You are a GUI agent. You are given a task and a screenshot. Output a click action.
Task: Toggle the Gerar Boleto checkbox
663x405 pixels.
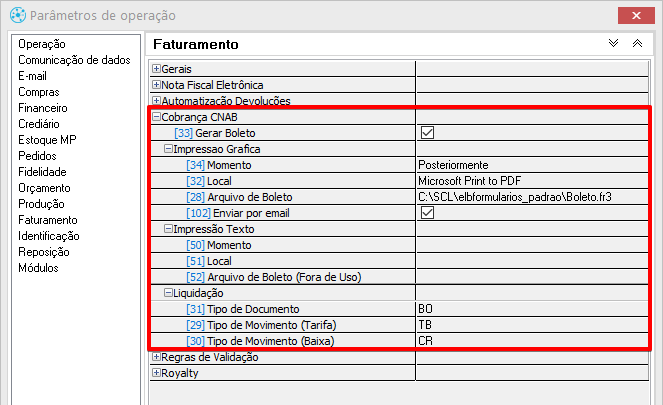tap(427, 133)
